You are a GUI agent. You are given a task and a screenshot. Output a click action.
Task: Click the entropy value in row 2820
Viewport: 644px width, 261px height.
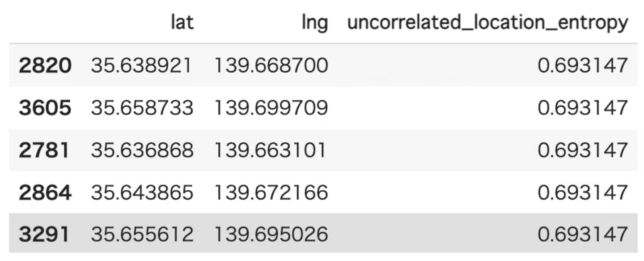point(582,66)
